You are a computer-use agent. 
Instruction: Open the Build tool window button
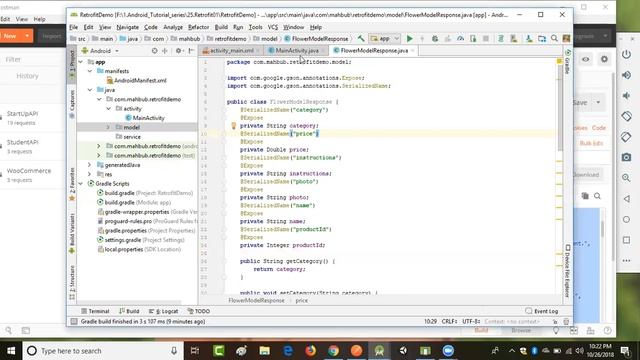129,311
